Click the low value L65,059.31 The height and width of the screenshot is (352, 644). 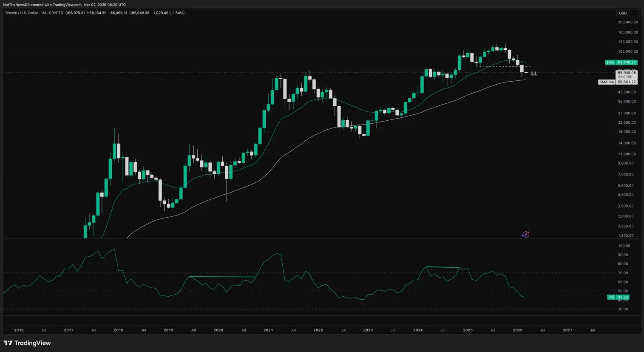pyautogui.click(x=118, y=13)
